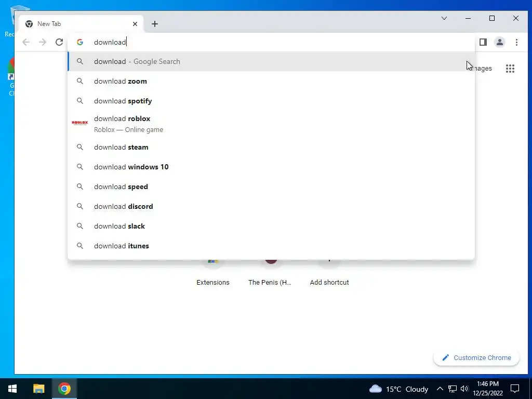Select the 'download speed' suggestion
This screenshot has height=399, width=532.
point(271,187)
